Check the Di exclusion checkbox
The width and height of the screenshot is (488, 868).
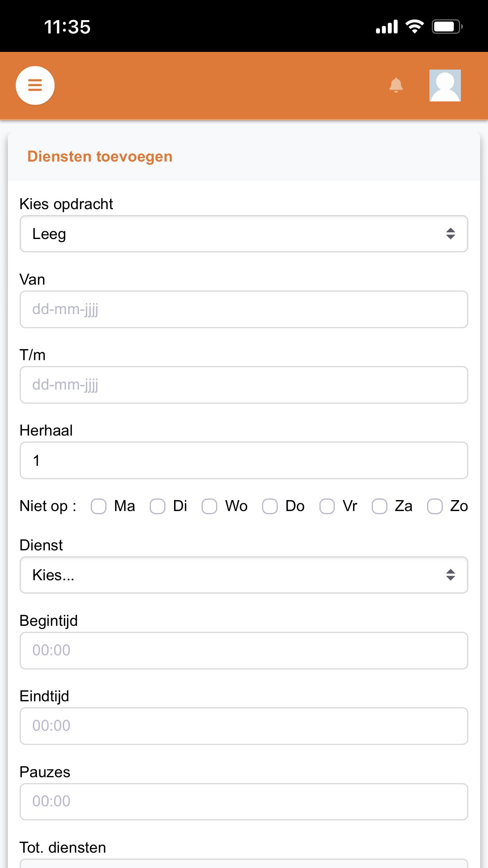pyautogui.click(x=158, y=506)
